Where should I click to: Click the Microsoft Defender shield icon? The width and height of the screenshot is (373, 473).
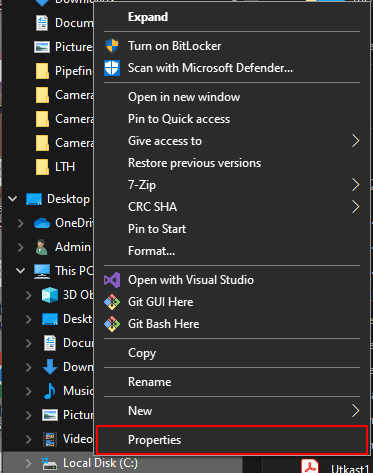(112, 68)
